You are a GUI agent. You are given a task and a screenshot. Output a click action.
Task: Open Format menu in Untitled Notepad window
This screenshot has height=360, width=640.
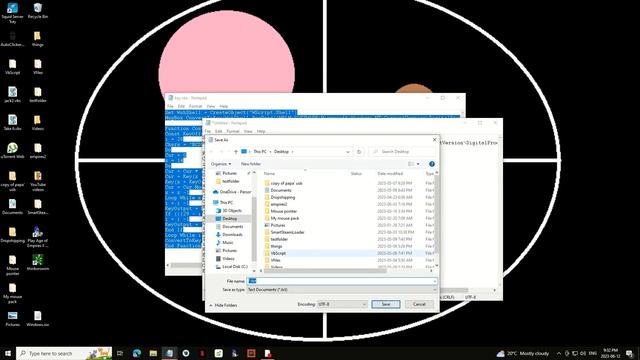[233, 131]
